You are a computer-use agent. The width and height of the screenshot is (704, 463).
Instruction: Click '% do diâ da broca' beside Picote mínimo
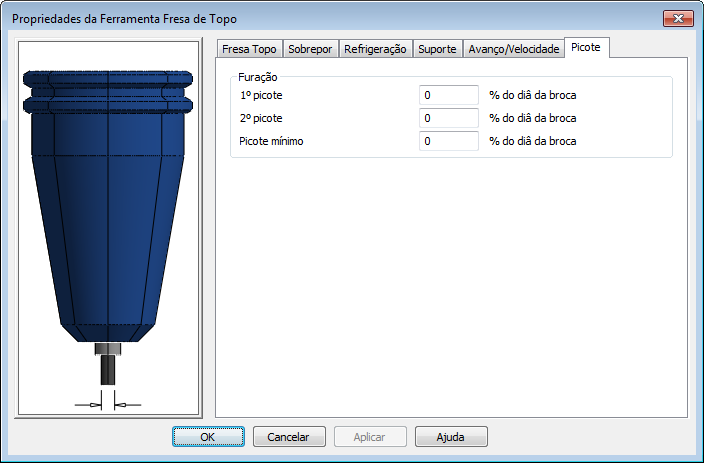click(532, 141)
